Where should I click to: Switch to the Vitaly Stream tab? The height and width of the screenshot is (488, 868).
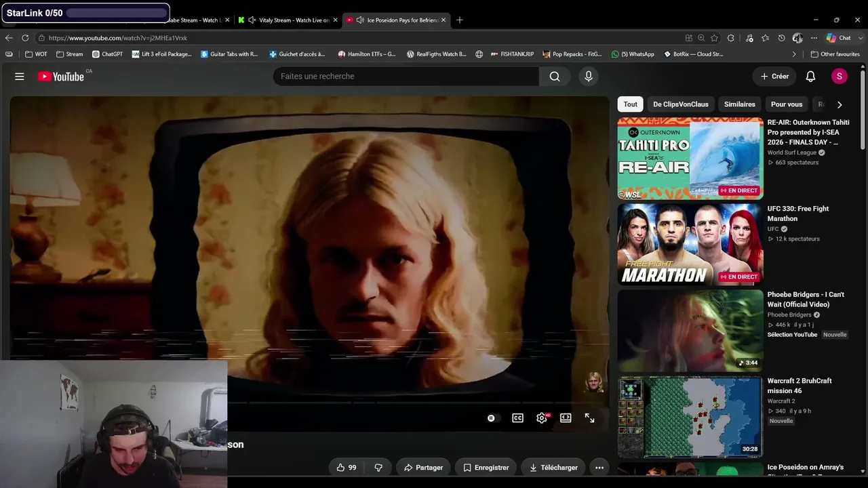288,20
